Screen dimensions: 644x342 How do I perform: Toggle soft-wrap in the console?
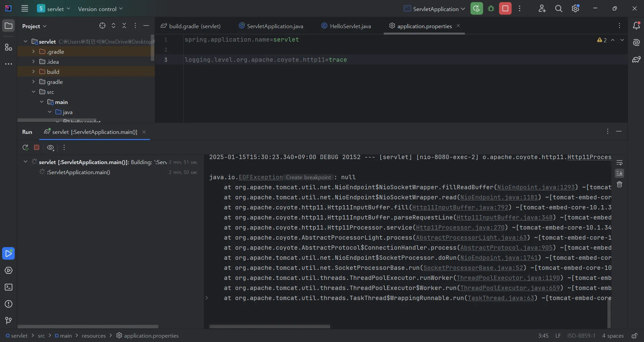pyautogui.click(x=619, y=163)
